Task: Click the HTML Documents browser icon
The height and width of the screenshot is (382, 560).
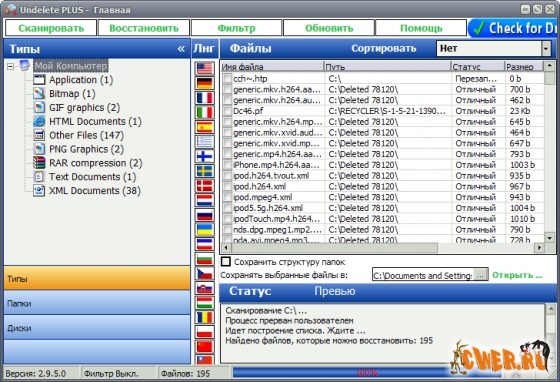Action: (39, 121)
